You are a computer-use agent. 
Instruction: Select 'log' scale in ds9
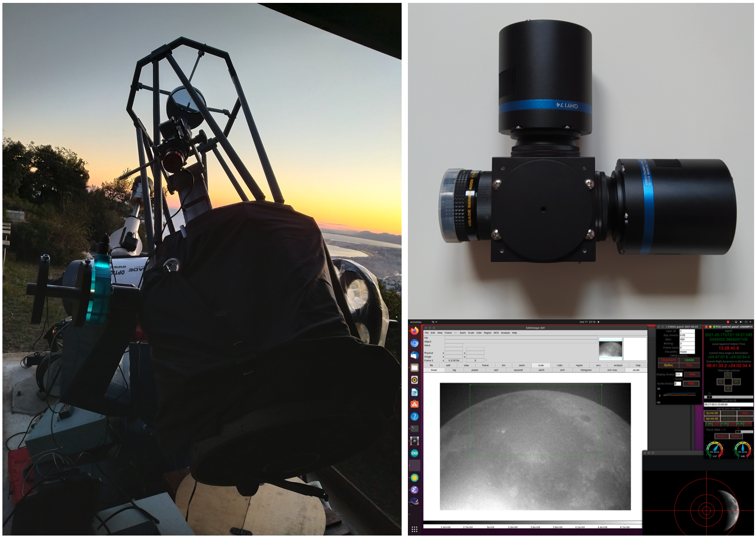(x=454, y=370)
